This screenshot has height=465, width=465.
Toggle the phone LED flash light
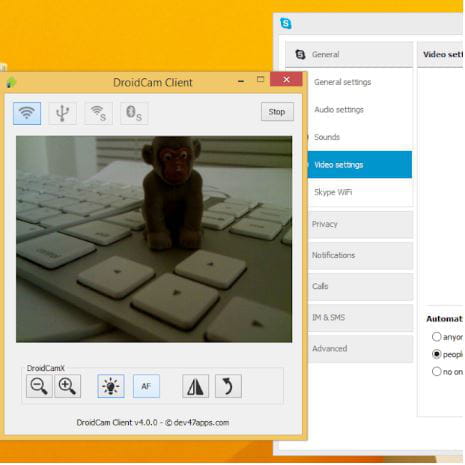coord(111,386)
